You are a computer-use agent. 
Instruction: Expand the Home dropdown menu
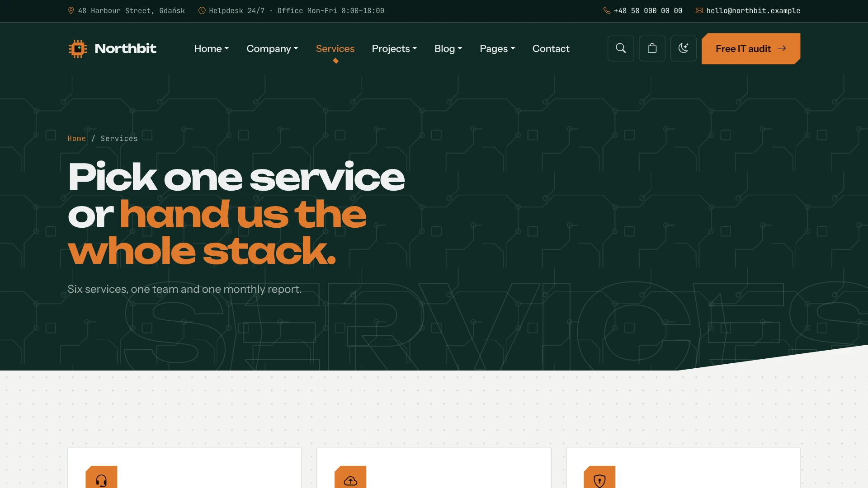[212, 48]
